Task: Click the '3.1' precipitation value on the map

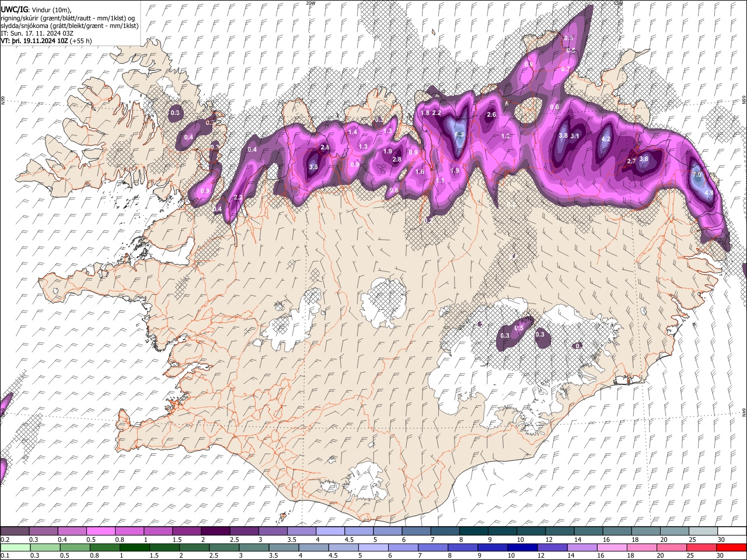Action: (575, 136)
